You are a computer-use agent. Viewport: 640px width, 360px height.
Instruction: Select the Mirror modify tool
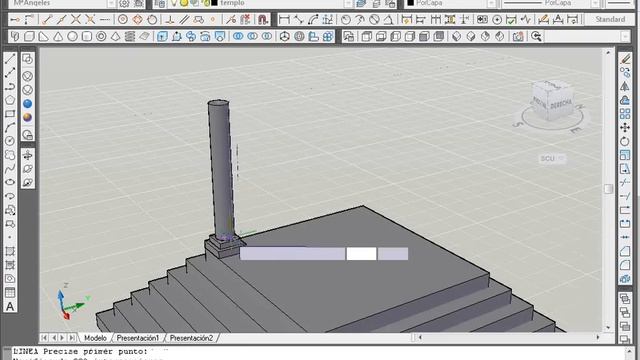pyautogui.click(x=625, y=87)
